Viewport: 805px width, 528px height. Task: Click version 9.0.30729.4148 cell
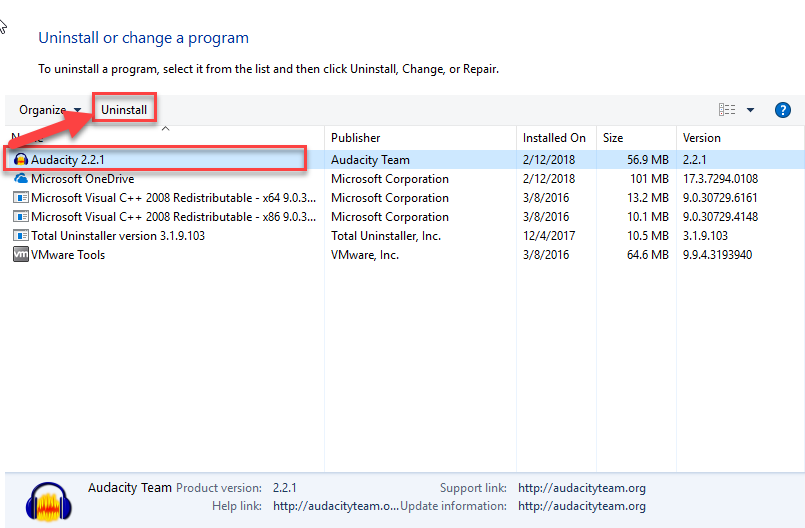click(720, 217)
